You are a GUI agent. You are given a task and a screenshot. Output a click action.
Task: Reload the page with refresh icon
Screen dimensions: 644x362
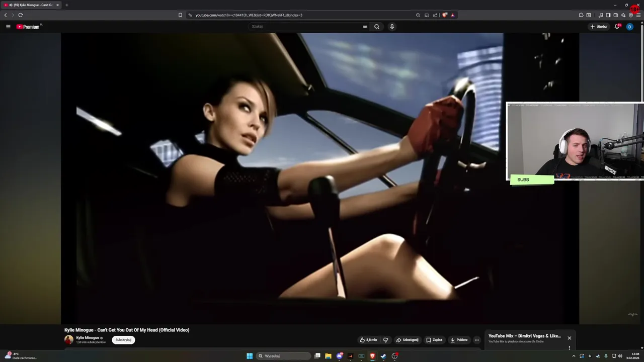coord(21,15)
